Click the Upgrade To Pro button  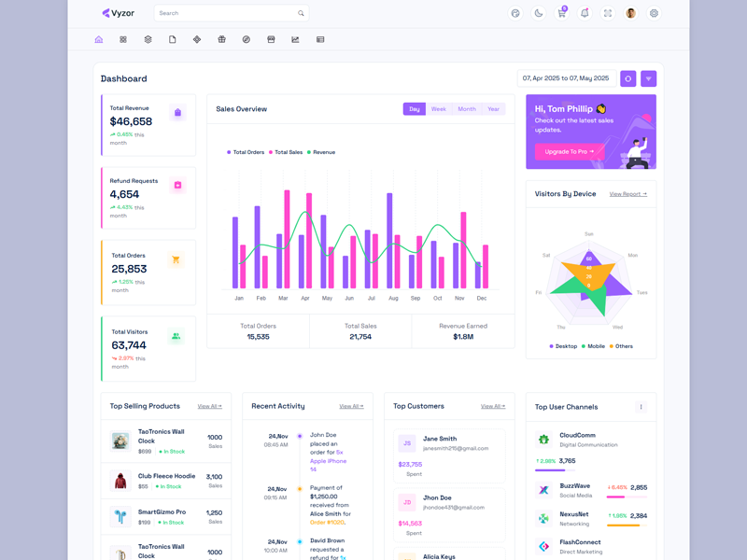click(569, 151)
